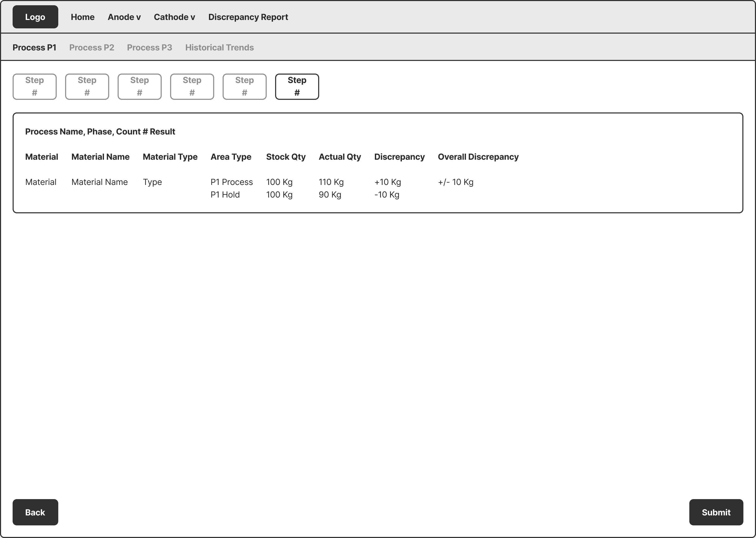Select the second Step button
The image size is (756, 538).
[x=87, y=86]
